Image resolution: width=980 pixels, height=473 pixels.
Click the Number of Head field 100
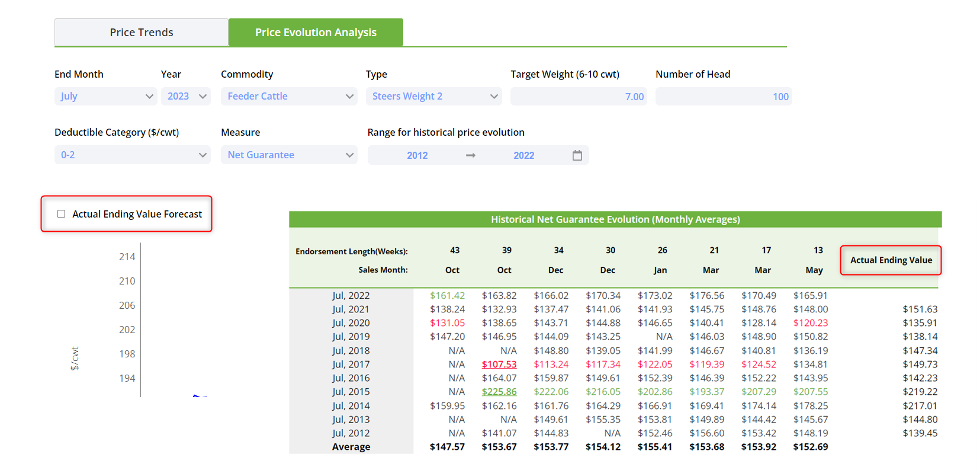[724, 97]
